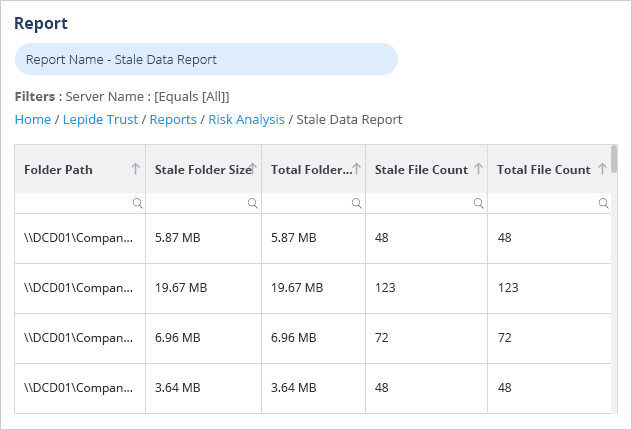Sort by Total File Count arrow
The height and width of the screenshot is (430, 632).
(x=601, y=169)
